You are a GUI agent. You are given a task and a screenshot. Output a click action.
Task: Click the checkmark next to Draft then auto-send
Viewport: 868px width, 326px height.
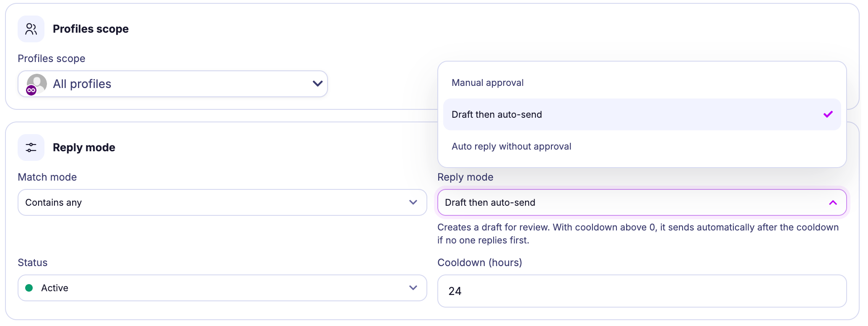pos(828,114)
